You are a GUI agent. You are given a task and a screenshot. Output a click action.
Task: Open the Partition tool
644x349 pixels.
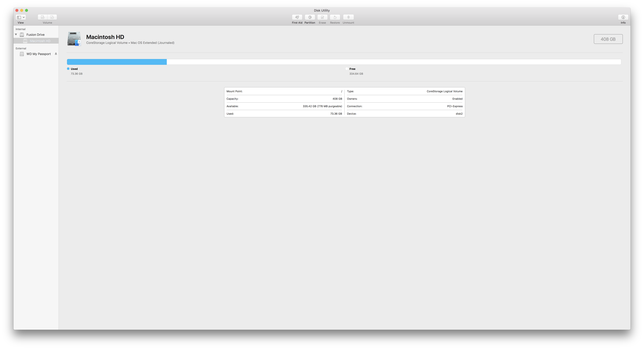point(310,17)
